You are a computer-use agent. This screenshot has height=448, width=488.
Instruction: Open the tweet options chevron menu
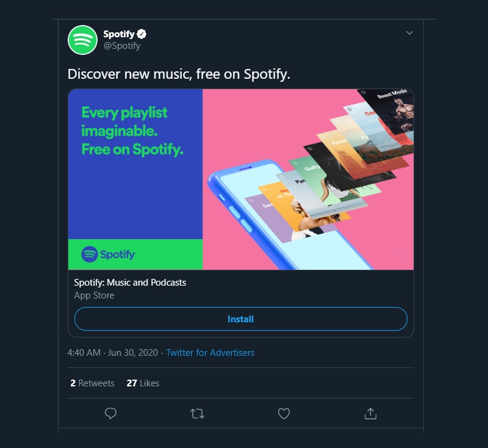coord(410,32)
